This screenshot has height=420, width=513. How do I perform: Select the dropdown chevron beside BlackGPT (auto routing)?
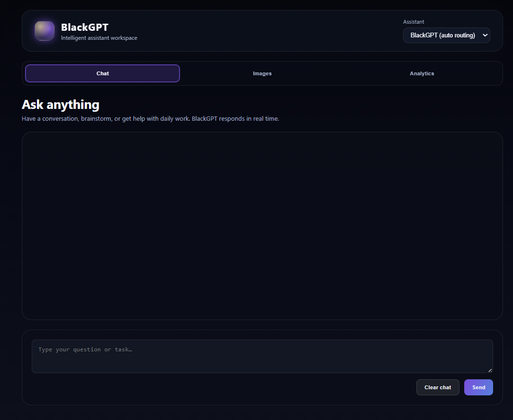tap(485, 35)
